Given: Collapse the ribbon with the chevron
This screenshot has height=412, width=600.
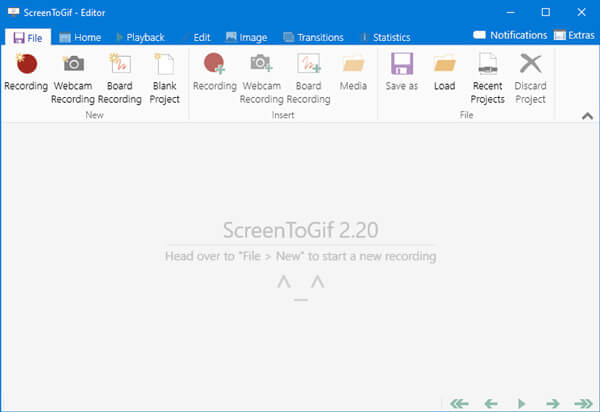Looking at the screenshot, I should point(587,116).
